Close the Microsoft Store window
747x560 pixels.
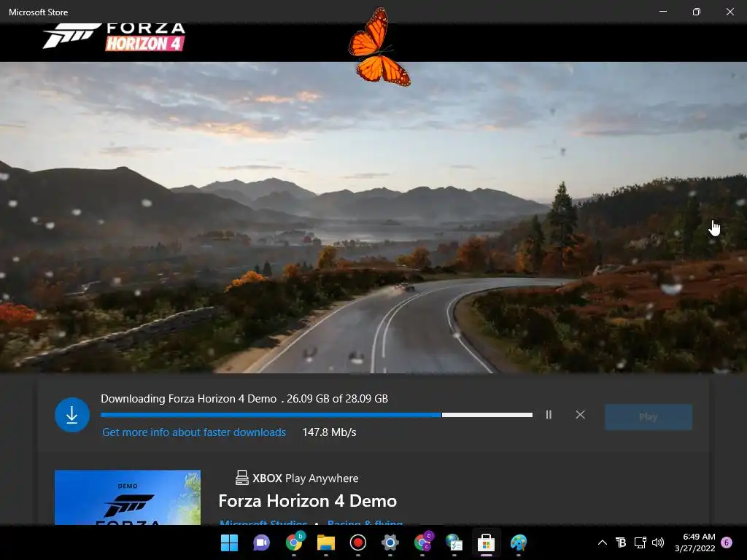coord(729,12)
